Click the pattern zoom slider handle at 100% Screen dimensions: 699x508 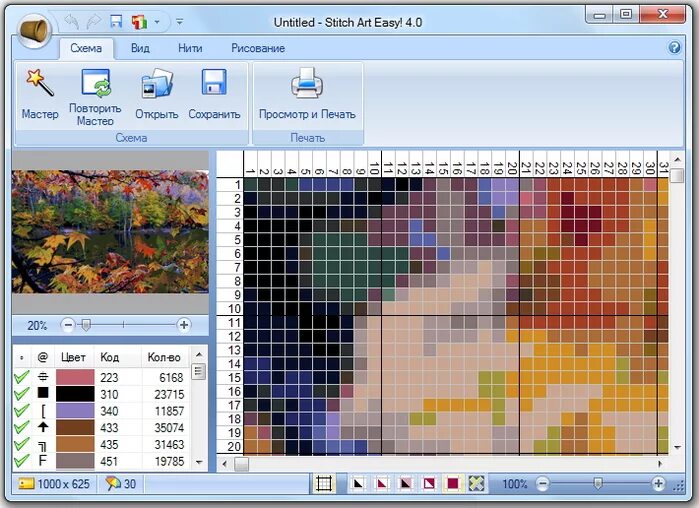click(x=598, y=483)
